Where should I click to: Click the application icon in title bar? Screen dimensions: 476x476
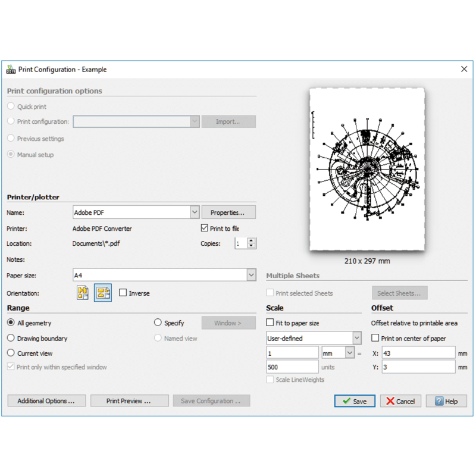coord(11,69)
